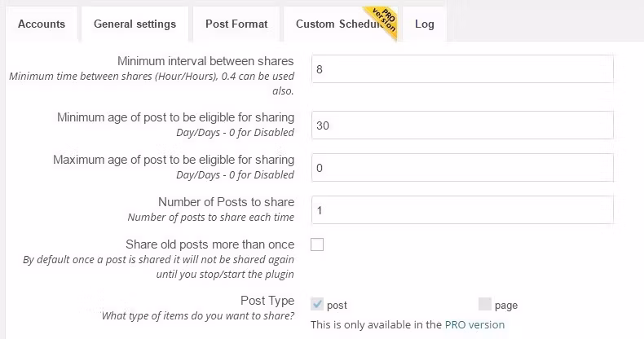Click the 'Post Type' setting label

click(267, 301)
